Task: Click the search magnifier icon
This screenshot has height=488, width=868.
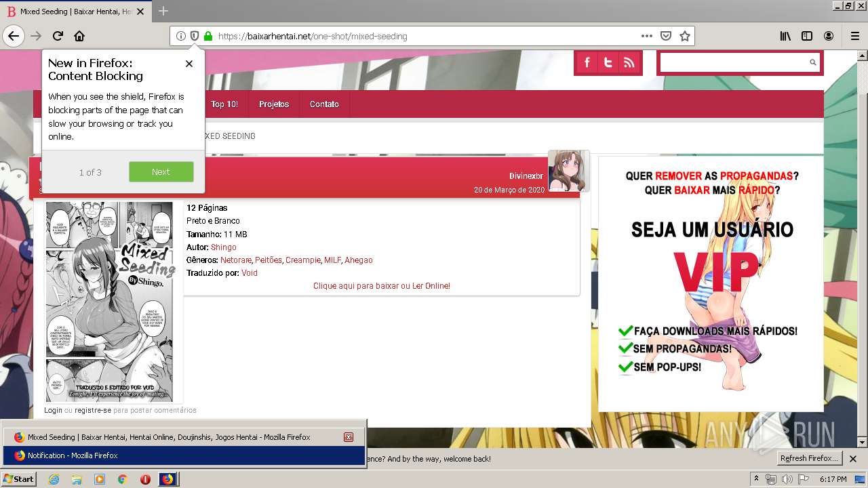Action: (x=812, y=62)
